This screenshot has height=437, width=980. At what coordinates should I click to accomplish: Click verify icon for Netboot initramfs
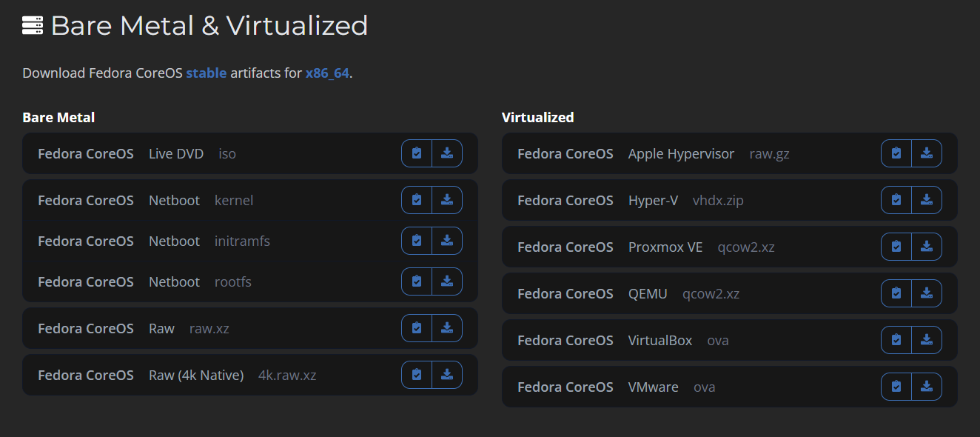tap(417, 241)
